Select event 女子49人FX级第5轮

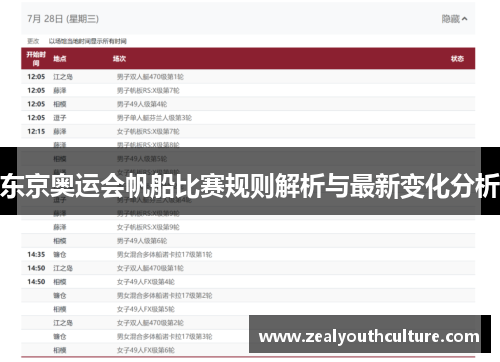click(146, 309)
